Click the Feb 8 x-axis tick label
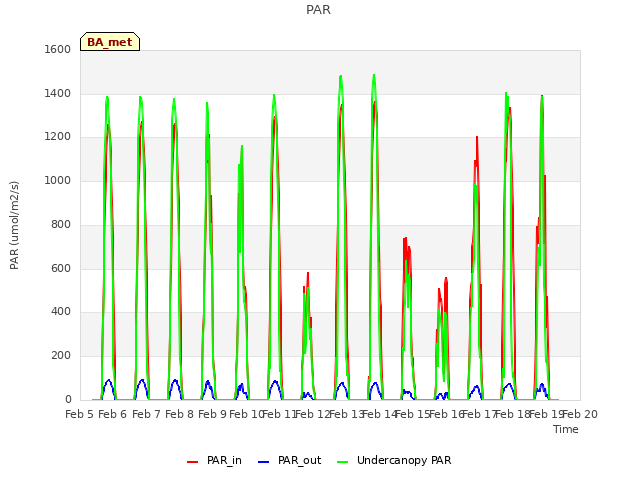 [180, 414]
